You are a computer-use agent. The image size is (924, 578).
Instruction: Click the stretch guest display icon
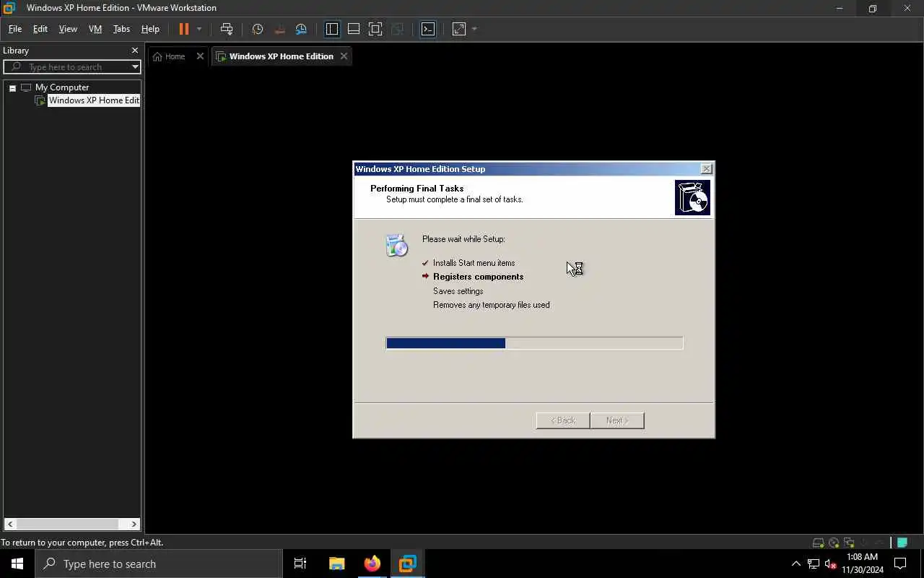point(459,29)
